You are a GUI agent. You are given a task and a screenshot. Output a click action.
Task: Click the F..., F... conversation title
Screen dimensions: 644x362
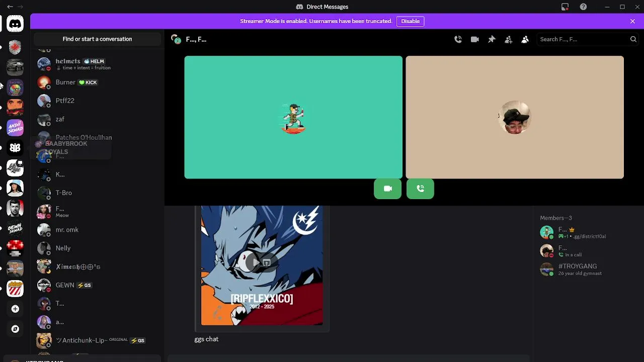(x=196, y=39)
